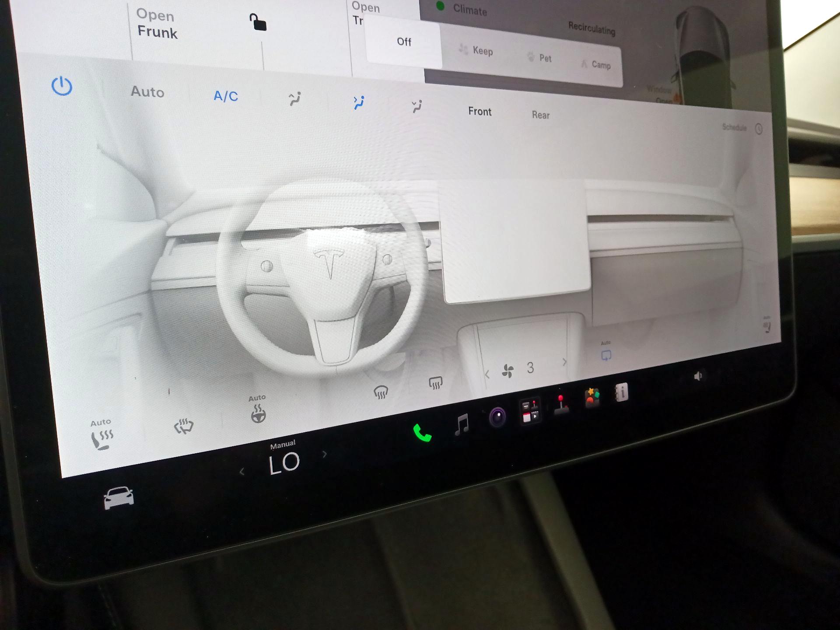Open the green Phone app
Screen dimensions: 840x630
pyautogui.click(x=422, y=433)
